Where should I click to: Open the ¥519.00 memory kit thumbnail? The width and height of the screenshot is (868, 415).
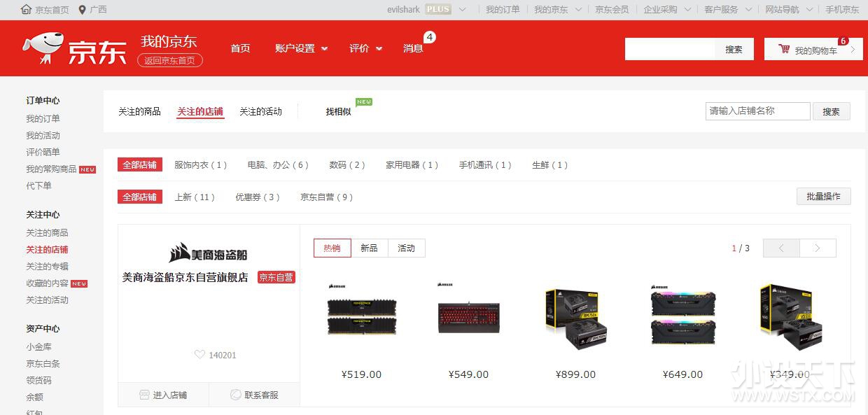click(x=362, y=316)
